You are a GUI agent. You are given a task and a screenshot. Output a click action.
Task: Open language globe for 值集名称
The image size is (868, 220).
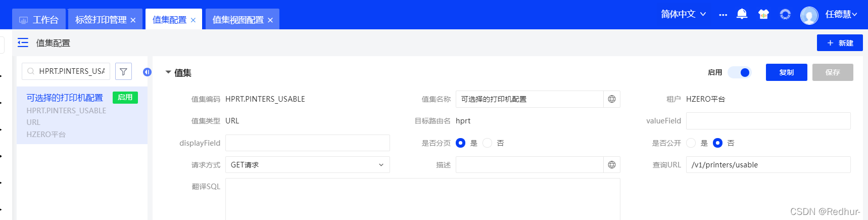(x=612, y=99)
